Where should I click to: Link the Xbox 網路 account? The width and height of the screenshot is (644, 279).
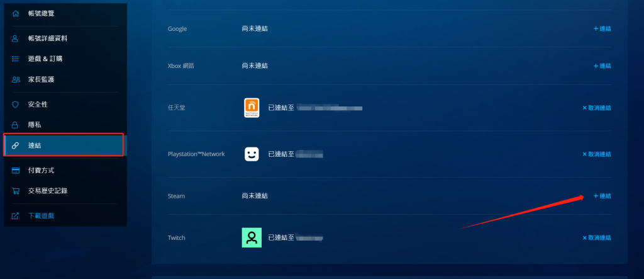pyautogui.click(x=602, y=66)
